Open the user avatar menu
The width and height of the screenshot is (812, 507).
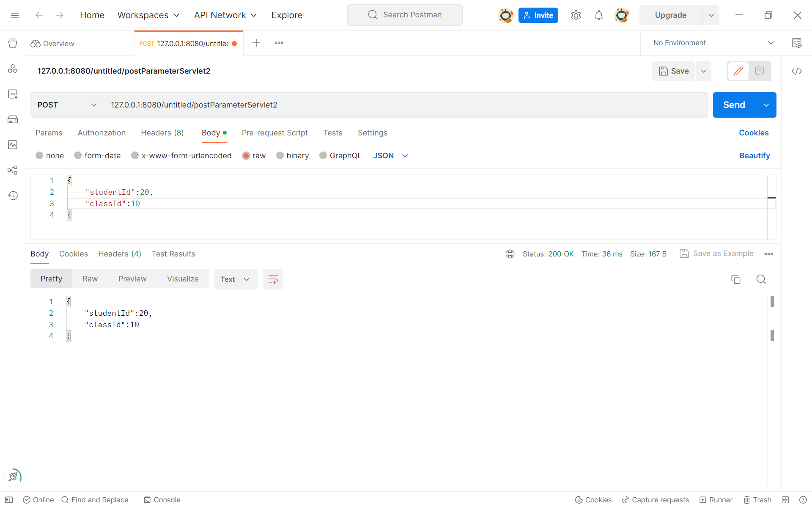(621, 15)
